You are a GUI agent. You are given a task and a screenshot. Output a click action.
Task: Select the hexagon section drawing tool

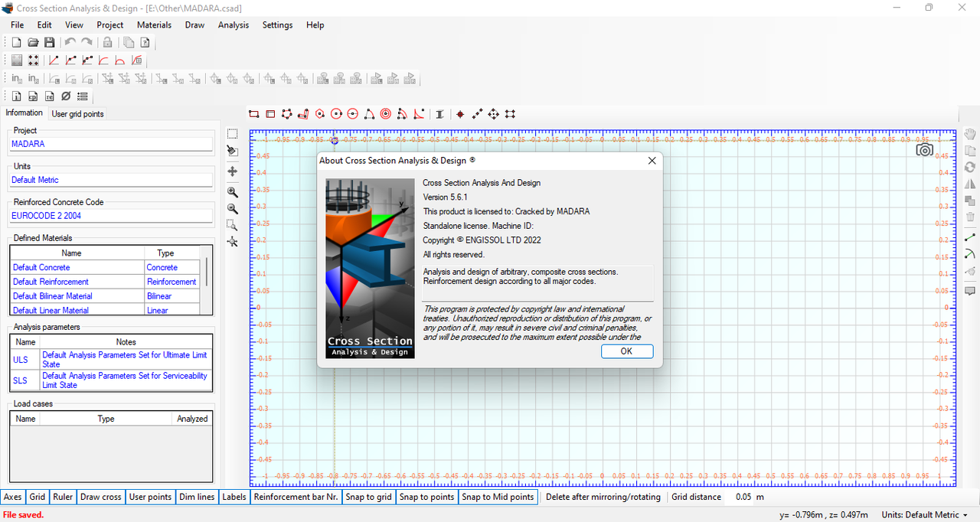click(320, 114)
